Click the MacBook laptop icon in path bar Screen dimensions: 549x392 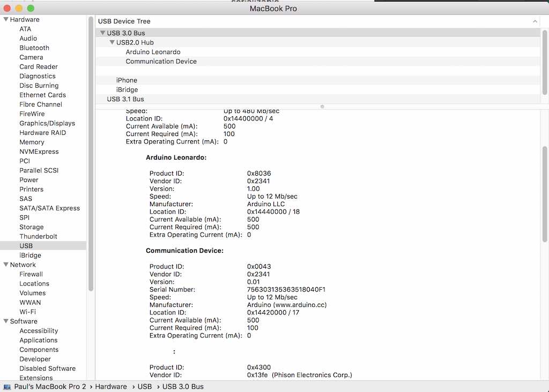[x=7, y=387]
